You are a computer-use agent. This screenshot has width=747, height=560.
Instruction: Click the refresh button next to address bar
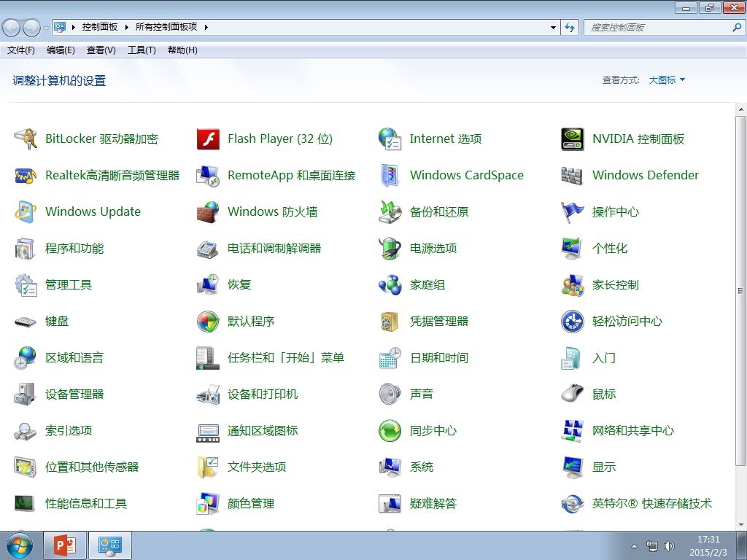570,28
